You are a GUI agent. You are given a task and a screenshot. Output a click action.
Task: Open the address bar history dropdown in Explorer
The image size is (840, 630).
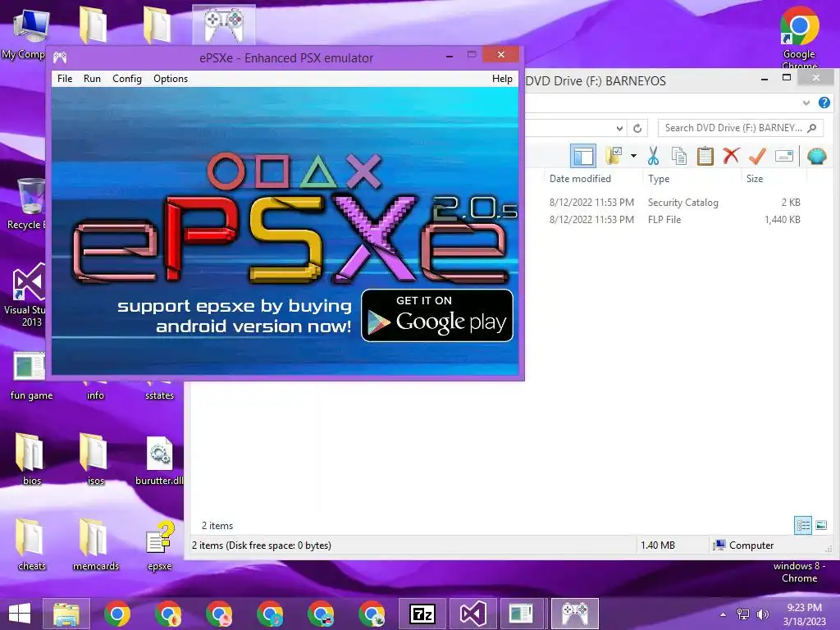(619, 128)
